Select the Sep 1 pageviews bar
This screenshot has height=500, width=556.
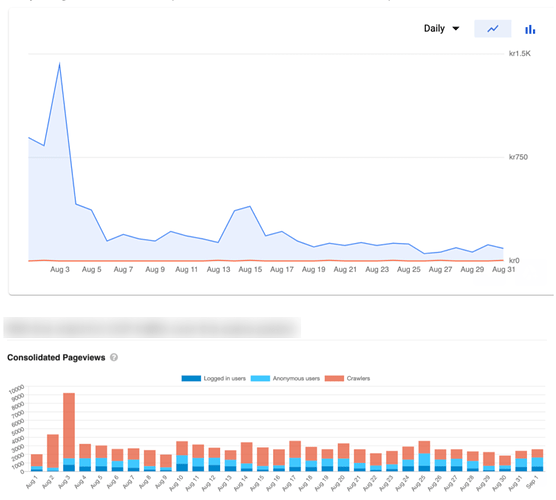pyautogui.click(x=537, y=460)
